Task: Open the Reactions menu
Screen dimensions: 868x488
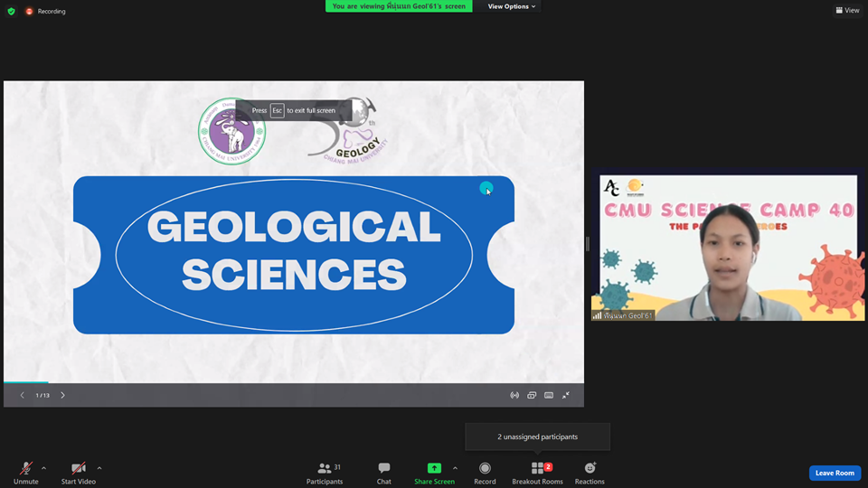Action: tap(590, 472)
